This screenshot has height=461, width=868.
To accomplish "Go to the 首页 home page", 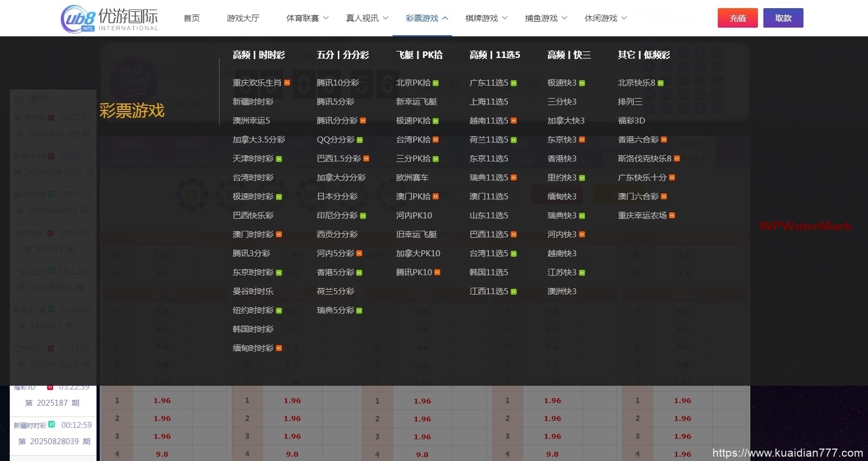I will 191,18.
